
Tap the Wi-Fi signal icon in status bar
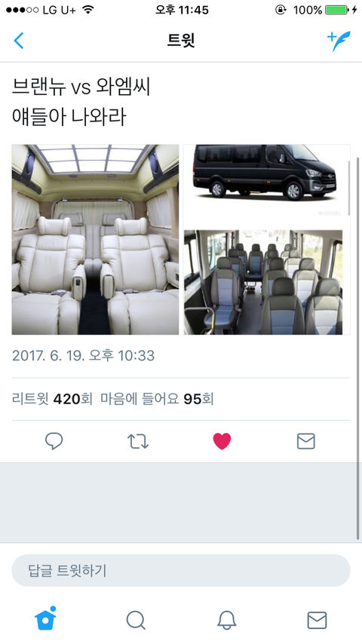point(87,10)
